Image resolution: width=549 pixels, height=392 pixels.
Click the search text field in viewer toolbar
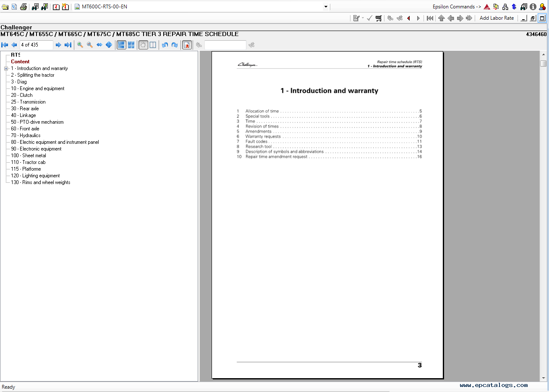(x=225, y=45)
